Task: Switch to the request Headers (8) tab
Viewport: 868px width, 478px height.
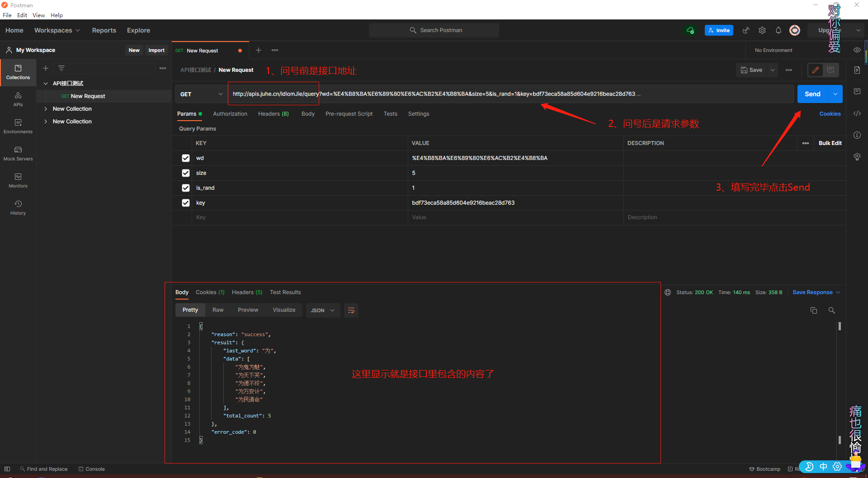Action: coord(274,114)
